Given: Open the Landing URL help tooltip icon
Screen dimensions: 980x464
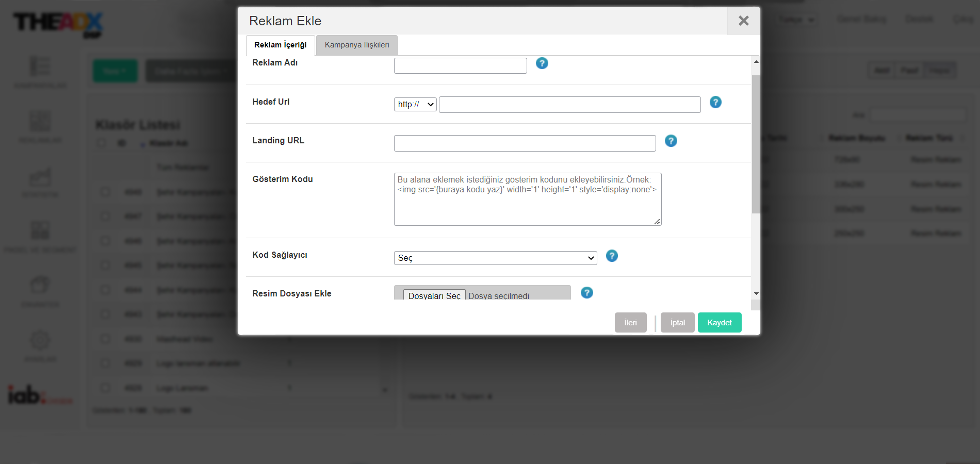Looking at the screenshot, I should point(671,141).
